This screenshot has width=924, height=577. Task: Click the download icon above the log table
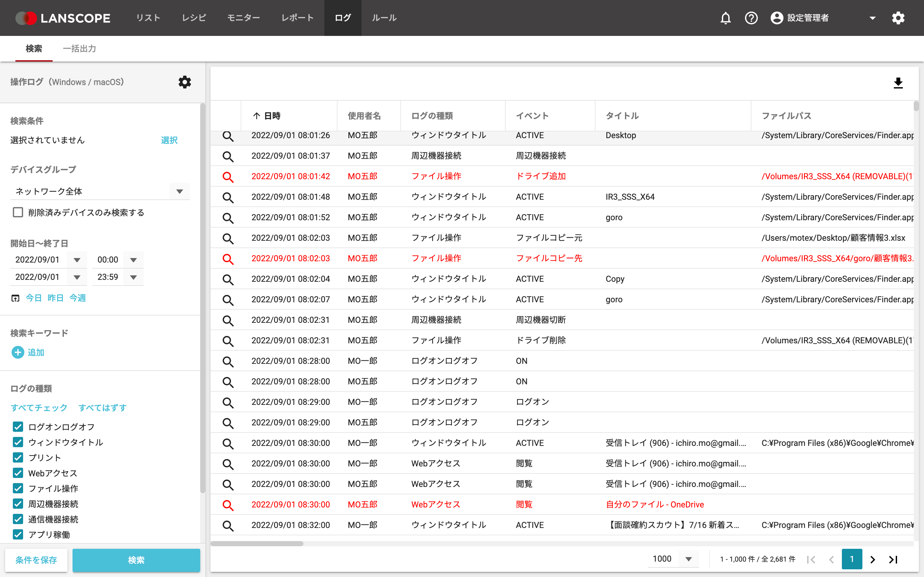pos(898,83)
